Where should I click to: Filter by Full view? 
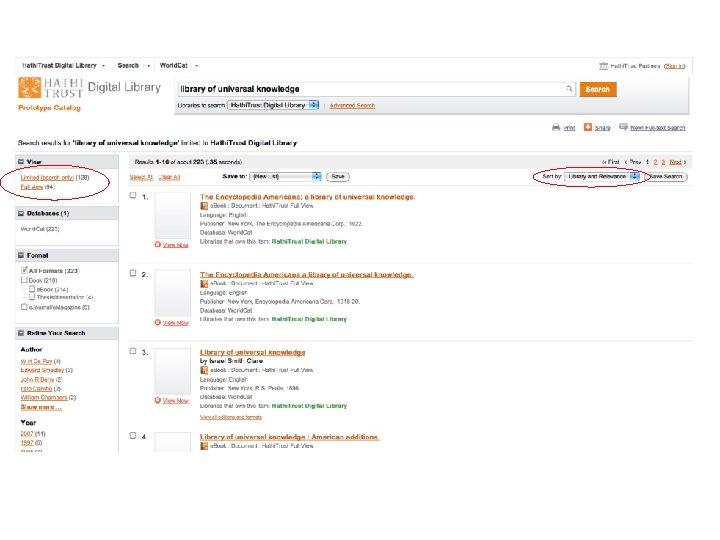point(32,187)
